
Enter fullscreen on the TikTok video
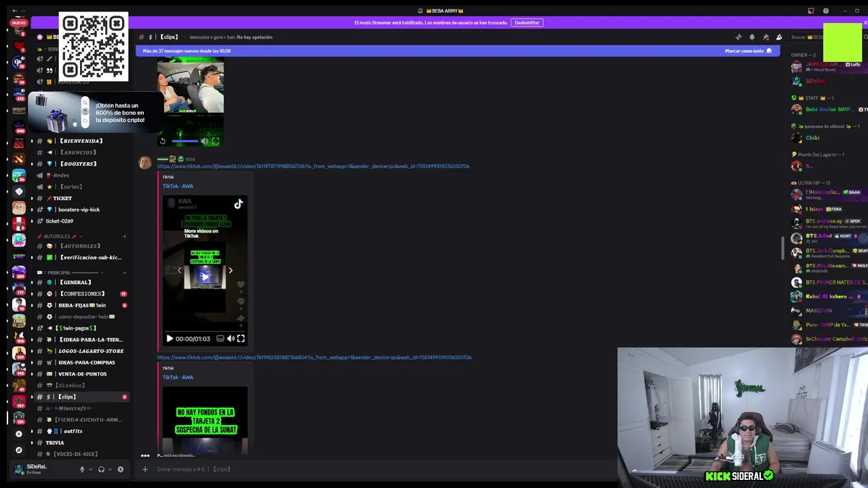click(x=241, y=338)
